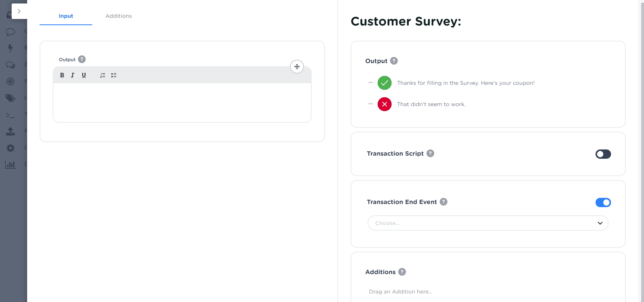This screenshot has width=644, height=302.
Task: Click "That didn't seem to work." message
Action: [431, 104]
